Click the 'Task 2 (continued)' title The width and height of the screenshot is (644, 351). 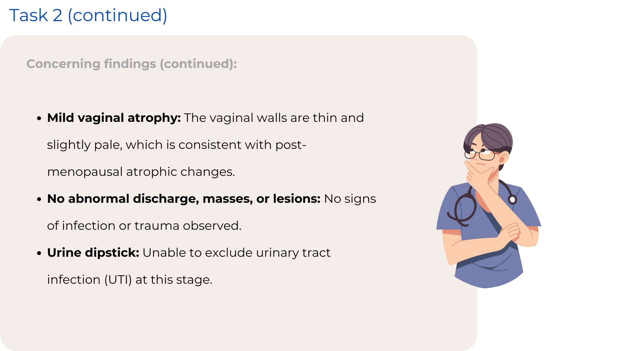(x=88, y=15)
